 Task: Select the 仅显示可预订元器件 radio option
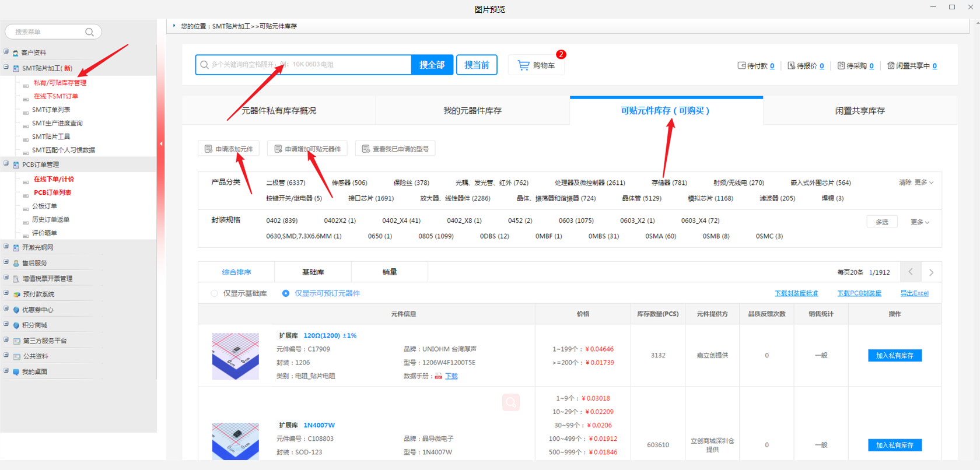(x=286, y=293)
